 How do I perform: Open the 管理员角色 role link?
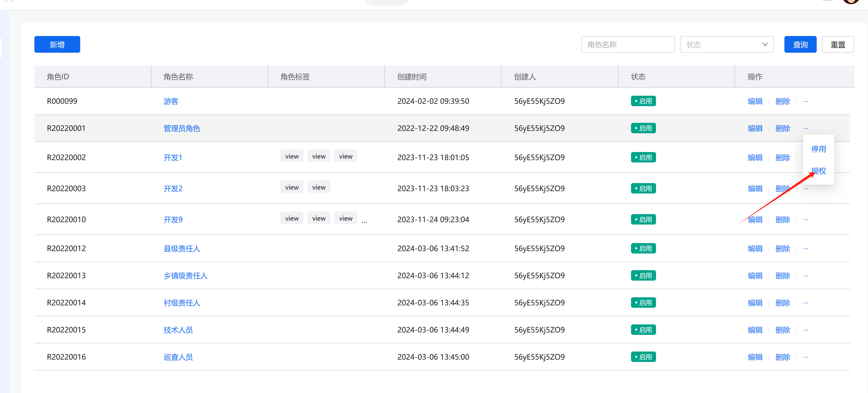coord(182,128)
